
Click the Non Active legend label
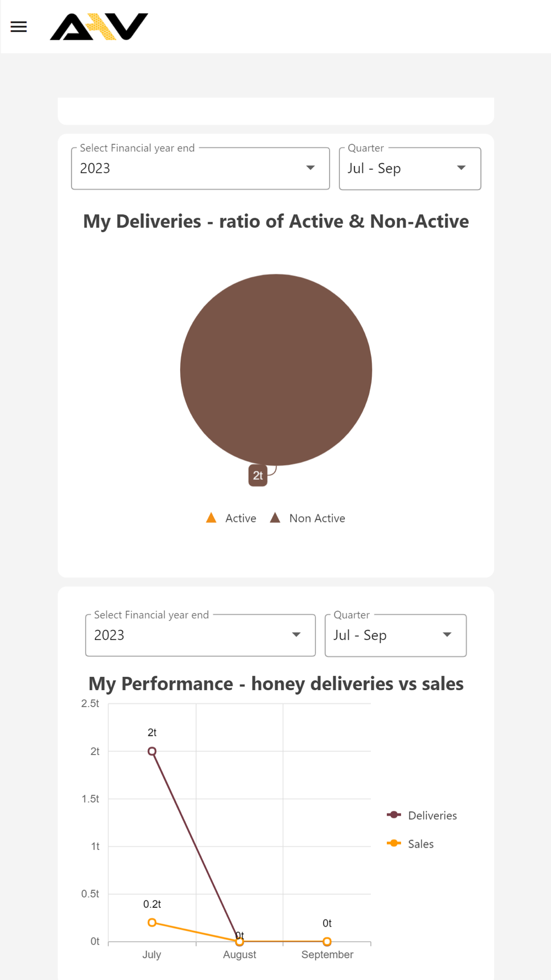tap(317, 518)
